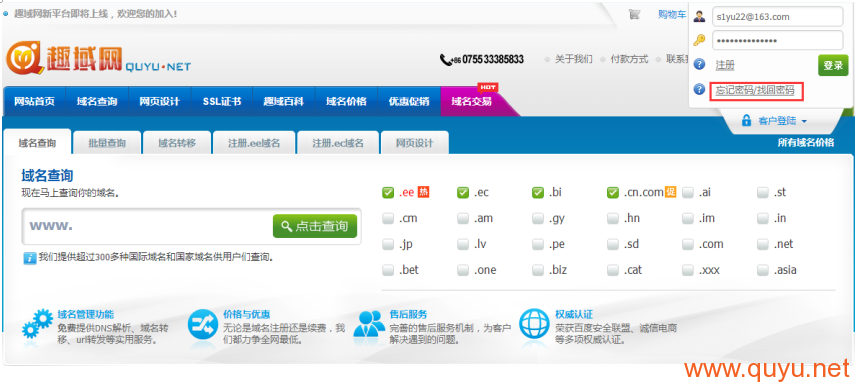
Task: Uncheck the .ec domain checkbox
Action: click(463, 193)
